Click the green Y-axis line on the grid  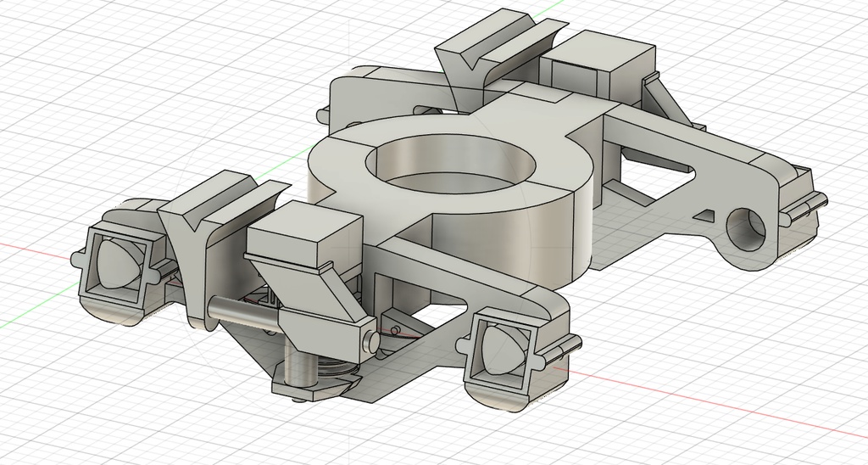coord(39,306)
